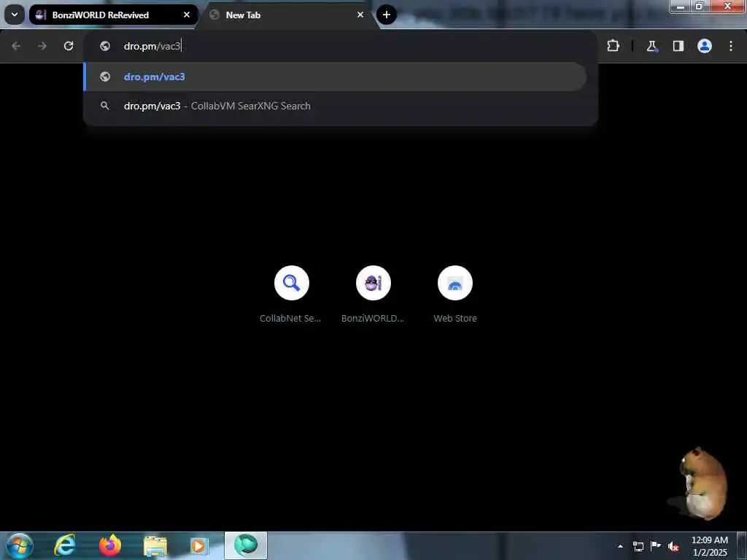This screenshot has height=560, width=747.
Task: Click the active browser taskbar button
Action: 246,545
